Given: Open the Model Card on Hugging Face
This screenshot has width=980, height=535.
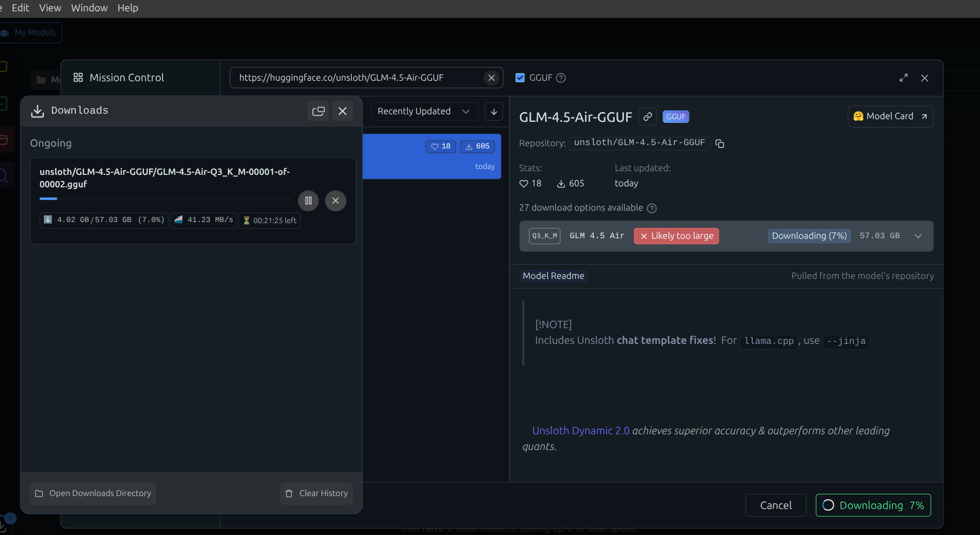Looking at the screenshot, I should (x=890, y=116).
